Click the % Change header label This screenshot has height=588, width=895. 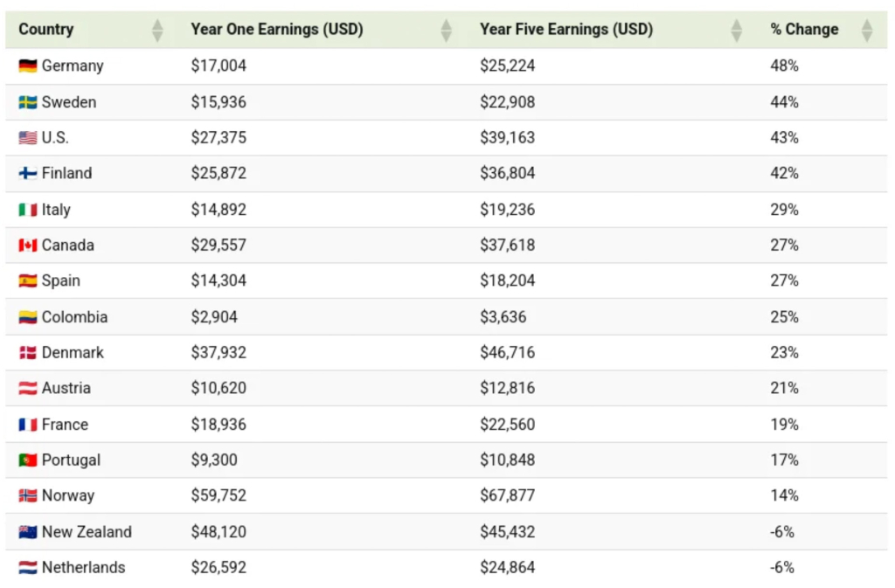pos(804,30)
